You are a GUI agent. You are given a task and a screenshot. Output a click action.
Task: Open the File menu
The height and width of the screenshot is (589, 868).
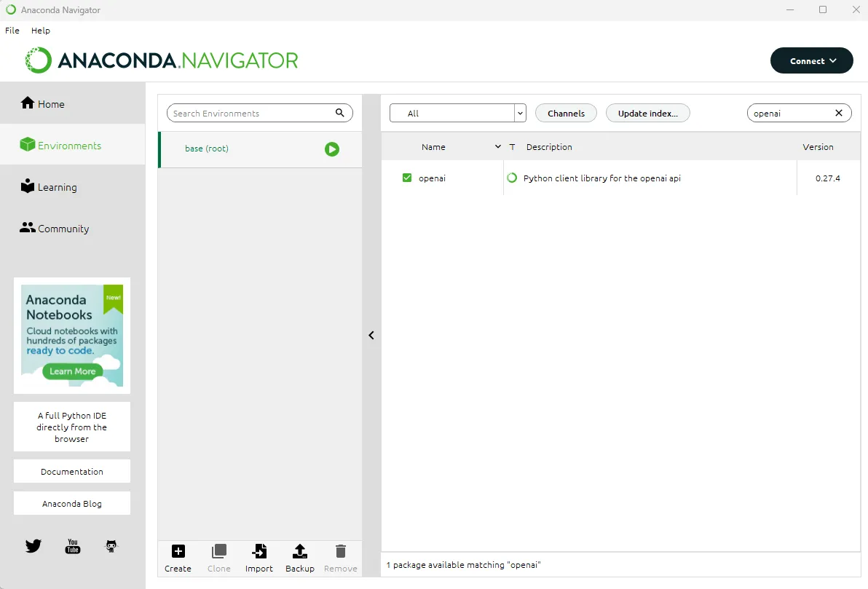point(12,31)
